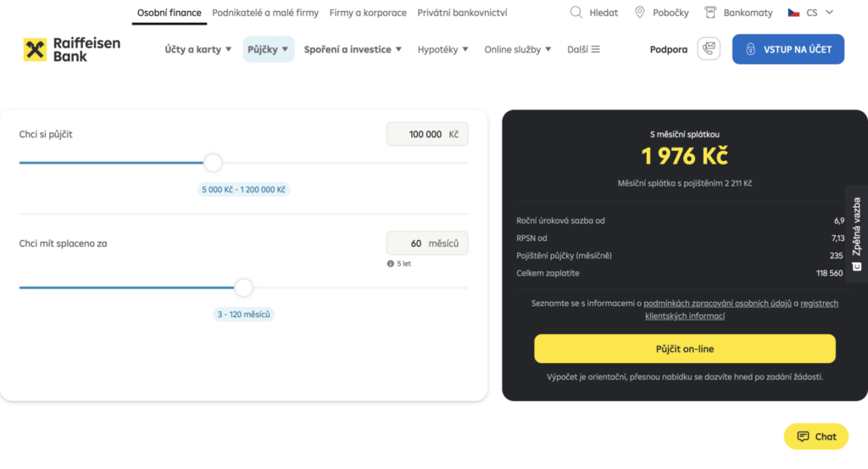Click the Pobočky location pin icon
This screenshot has height=469, width=868.
pyautogui.click(x=641, y=13)
